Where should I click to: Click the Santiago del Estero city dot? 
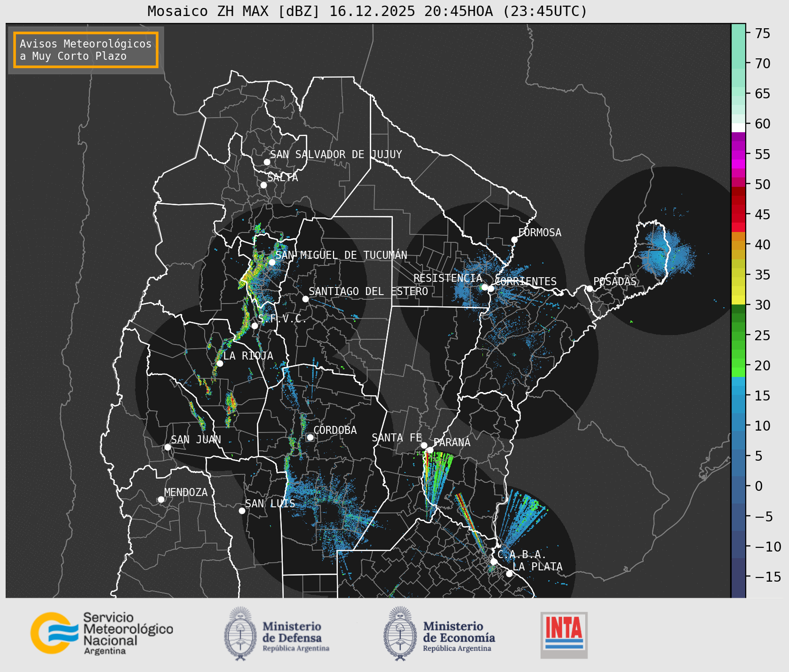[x=305, y=299]
